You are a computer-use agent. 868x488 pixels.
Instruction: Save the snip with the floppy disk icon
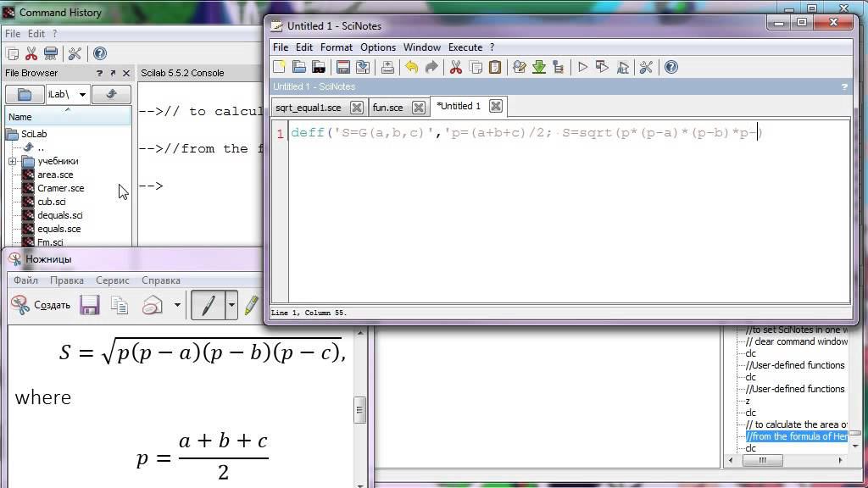tap(89, 305)
